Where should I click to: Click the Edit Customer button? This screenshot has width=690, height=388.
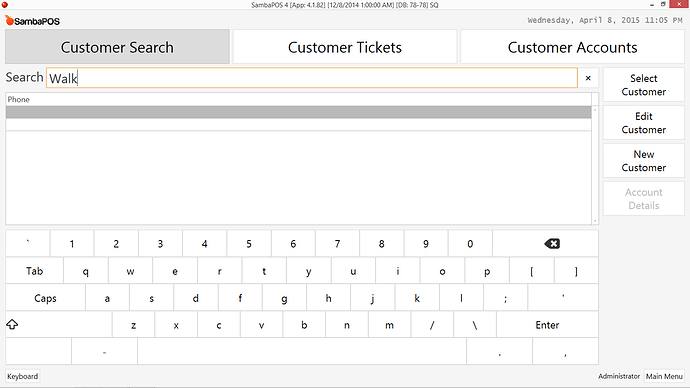(x=643, y=123)
